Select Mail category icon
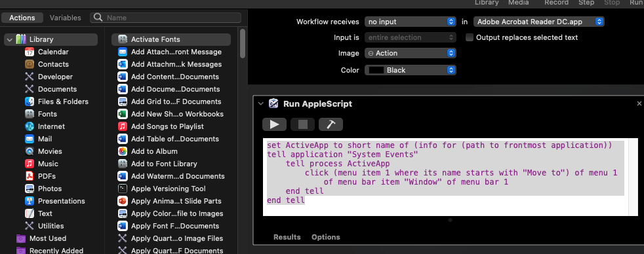Viewport: 644px width, 254px height. coord(29,139)
